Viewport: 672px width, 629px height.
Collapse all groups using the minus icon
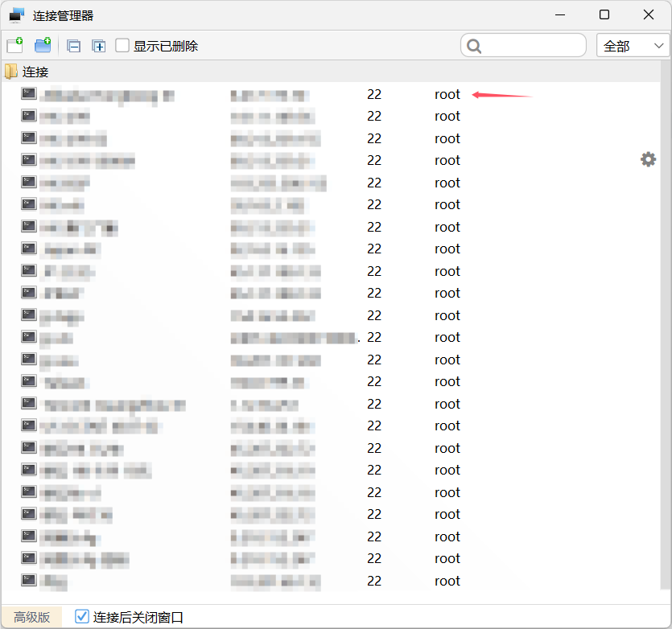pyautogui.click(x=73, y=45)
